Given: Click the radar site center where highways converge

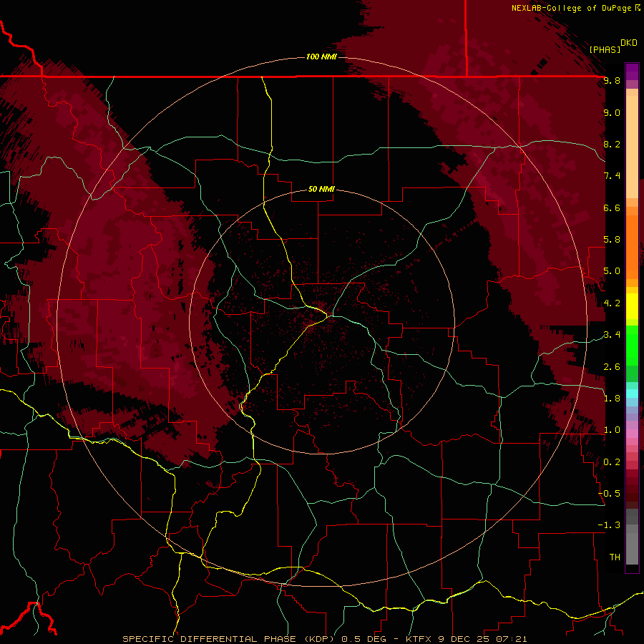Looking at the screenshot, I should (x=328, y=316).
